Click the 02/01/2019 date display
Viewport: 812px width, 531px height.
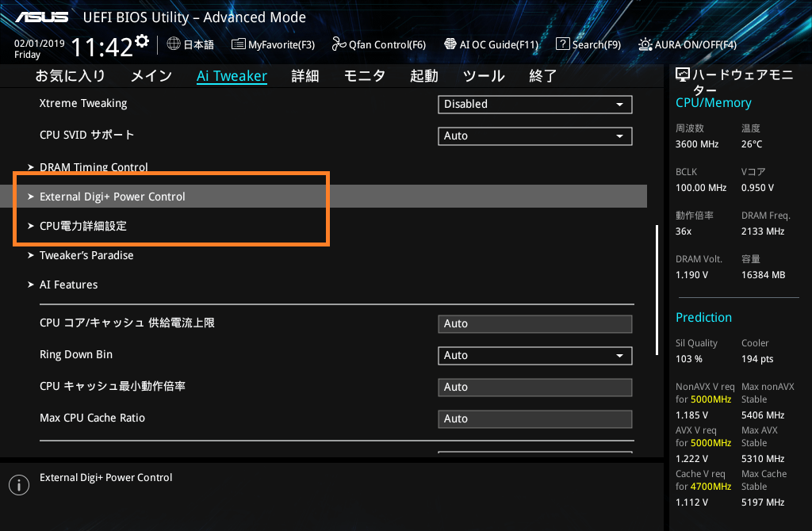[40, 44]
